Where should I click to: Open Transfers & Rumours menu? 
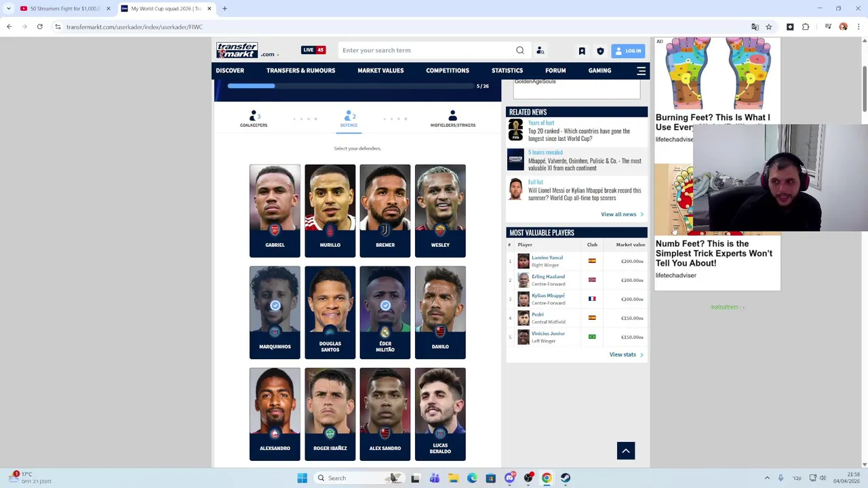[x=300, y=70]
